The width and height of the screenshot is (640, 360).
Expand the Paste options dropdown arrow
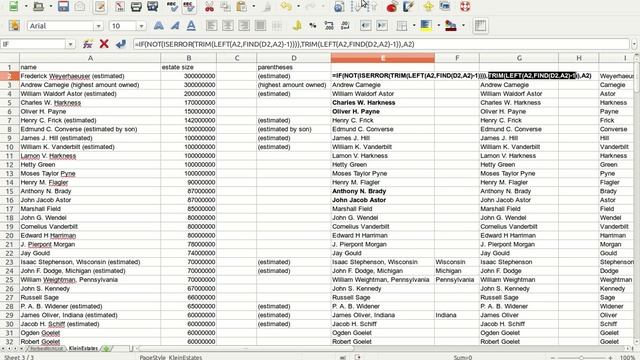253,6
